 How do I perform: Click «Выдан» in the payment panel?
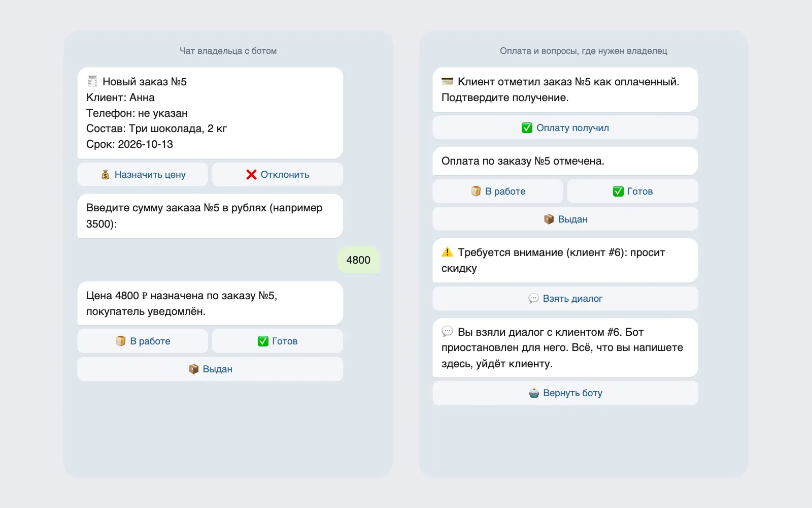565,219
